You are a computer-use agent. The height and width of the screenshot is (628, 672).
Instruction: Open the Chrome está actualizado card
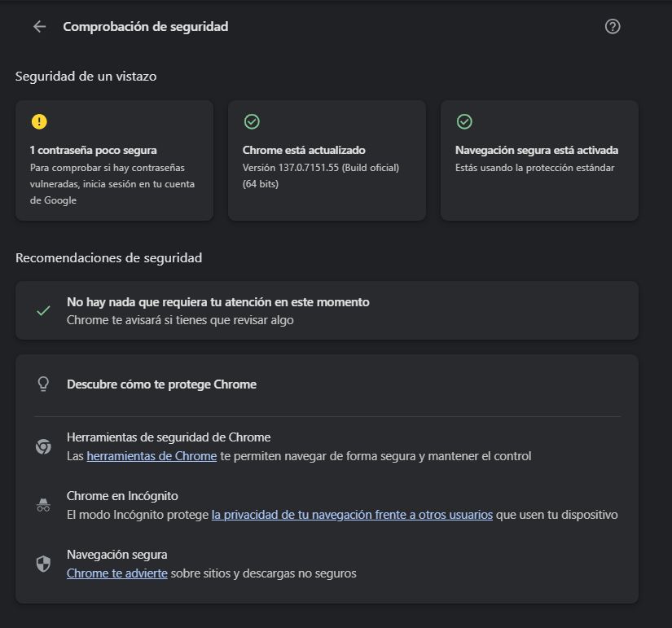click(327, 160)
